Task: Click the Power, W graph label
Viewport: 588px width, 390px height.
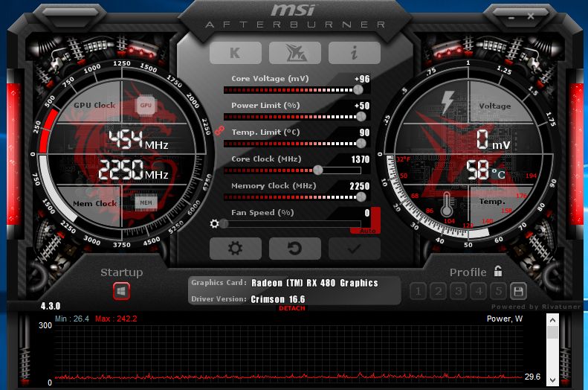Action: (x=505, y=319)
